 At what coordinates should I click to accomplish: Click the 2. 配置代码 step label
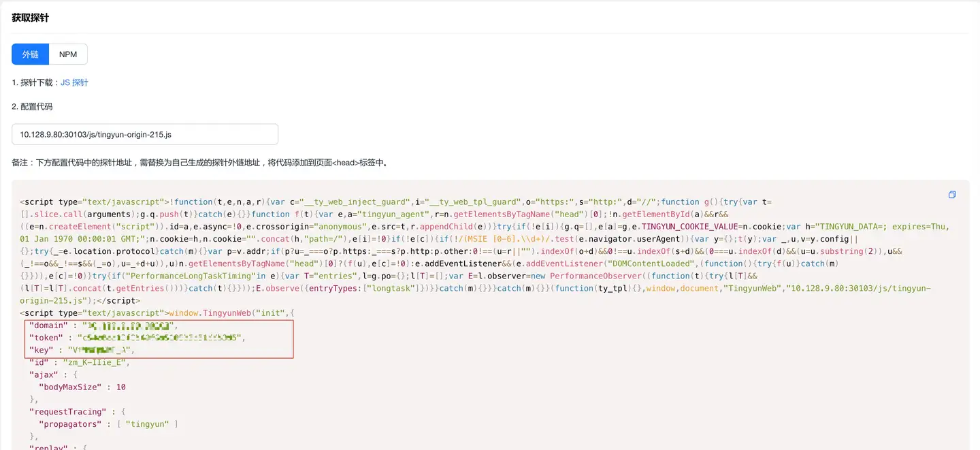(32, 107)
